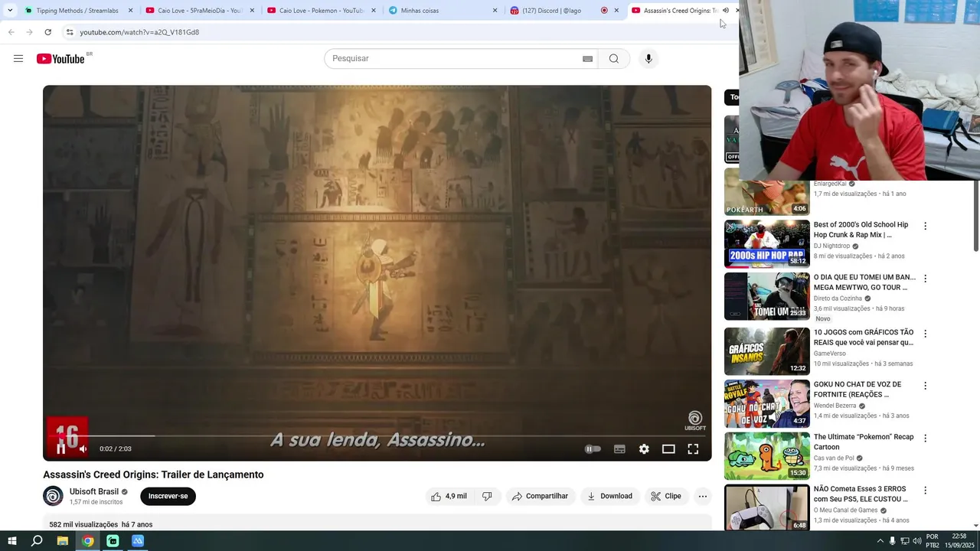Open GameVerso channel name
This screenshot has height=551, width=980.
click(830, 354)
